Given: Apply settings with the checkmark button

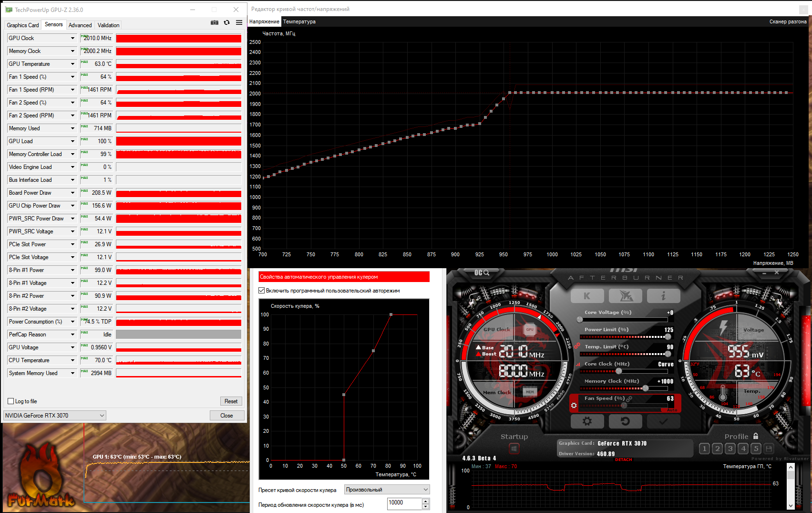Looking at the screenshot, I should pos(663,421).
